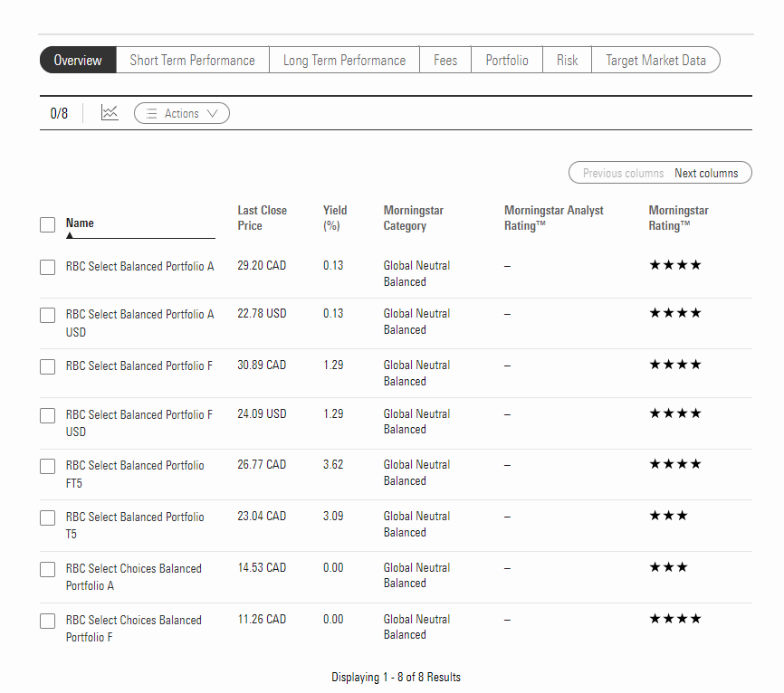784x693 pixels.
Task: Switch to the Overview tab
Action: click(x=78, y=60)
